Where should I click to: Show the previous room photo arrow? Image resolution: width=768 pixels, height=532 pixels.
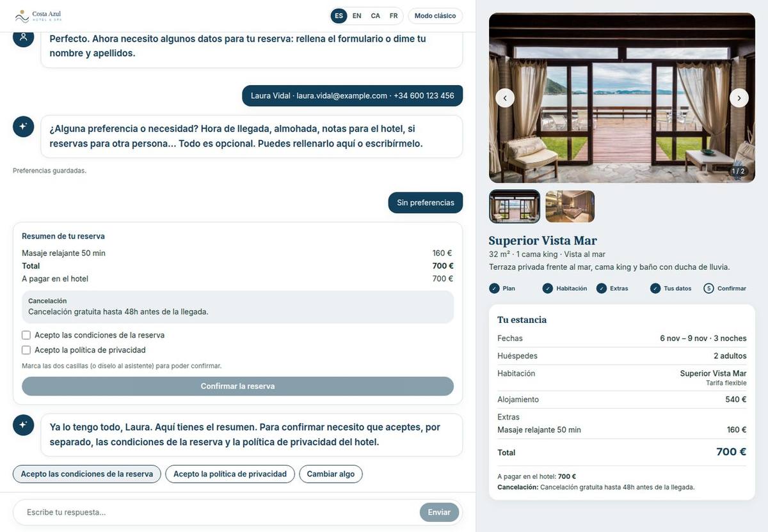505,98
